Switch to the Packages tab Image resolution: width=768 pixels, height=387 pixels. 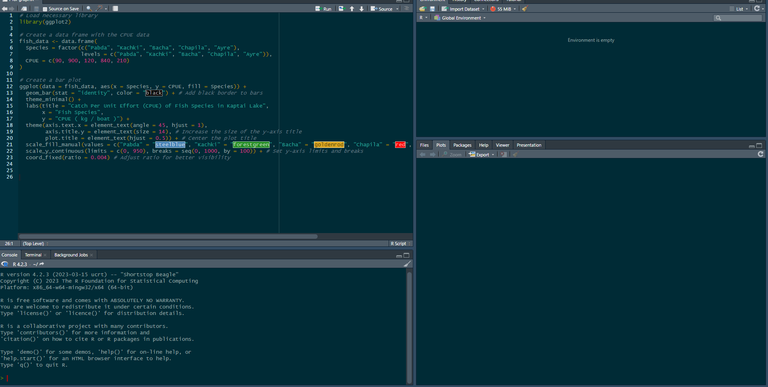462,145
